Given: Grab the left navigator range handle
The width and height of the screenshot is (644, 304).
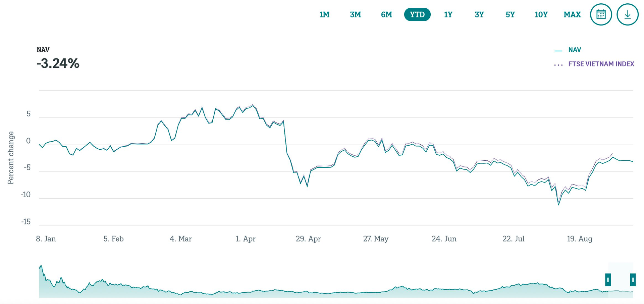Looking at the screenshot, I should pyautogui.click(x=608, y=280).
